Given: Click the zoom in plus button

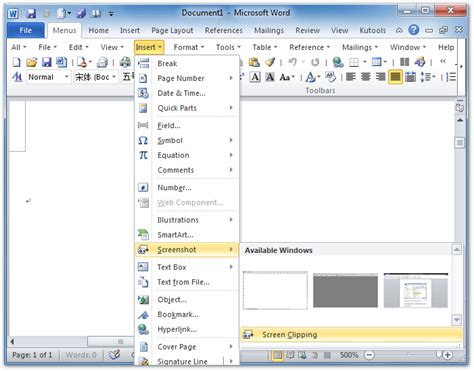Looking at the screenshot, I should (447, 355).
